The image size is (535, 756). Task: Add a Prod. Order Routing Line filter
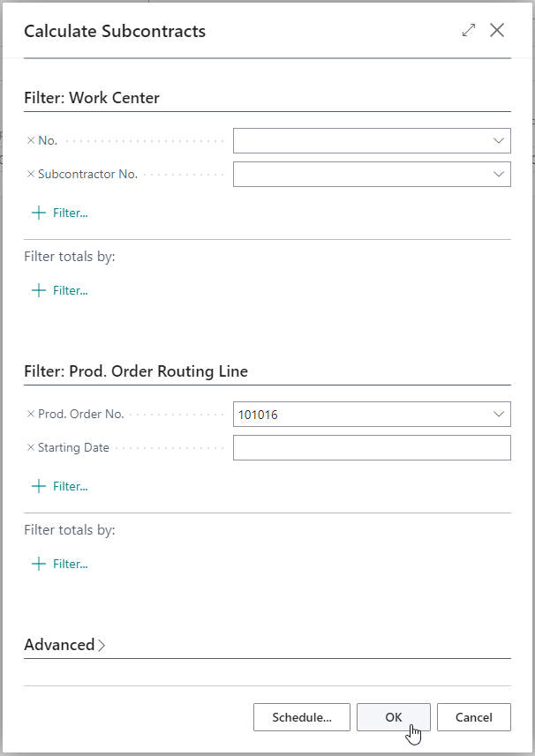click(x=60, y=486)
